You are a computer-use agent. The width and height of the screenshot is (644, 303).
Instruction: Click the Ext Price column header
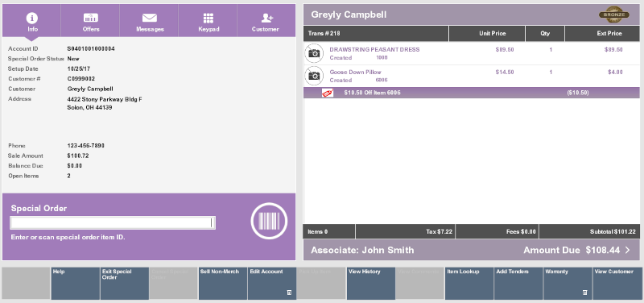pos(602,34)
